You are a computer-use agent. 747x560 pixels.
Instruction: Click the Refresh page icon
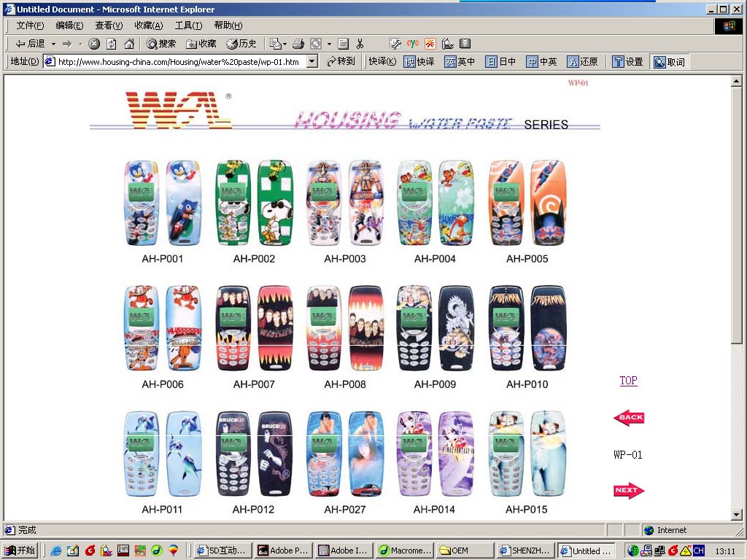tap(112, 44)
